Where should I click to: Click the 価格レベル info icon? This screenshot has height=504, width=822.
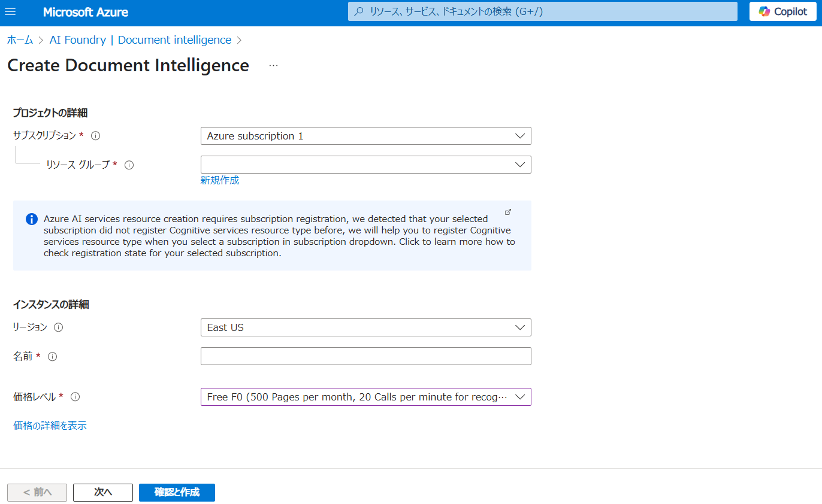pos(74,396)
